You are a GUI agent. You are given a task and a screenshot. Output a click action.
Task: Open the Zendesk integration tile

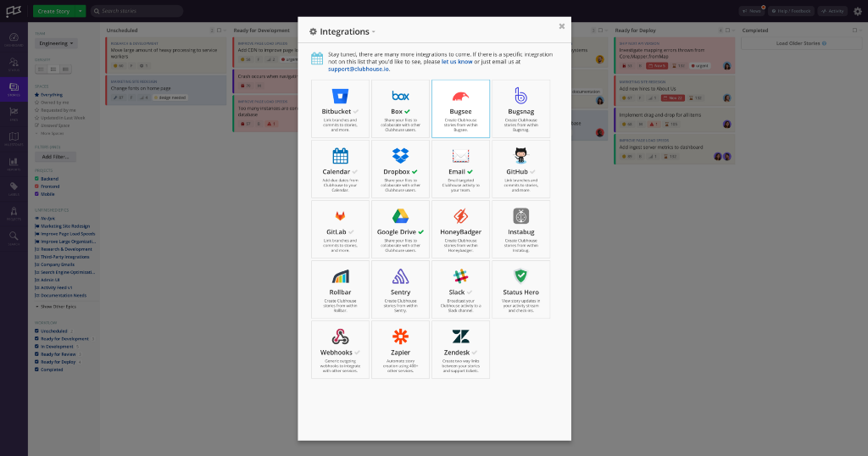point(460,350)
